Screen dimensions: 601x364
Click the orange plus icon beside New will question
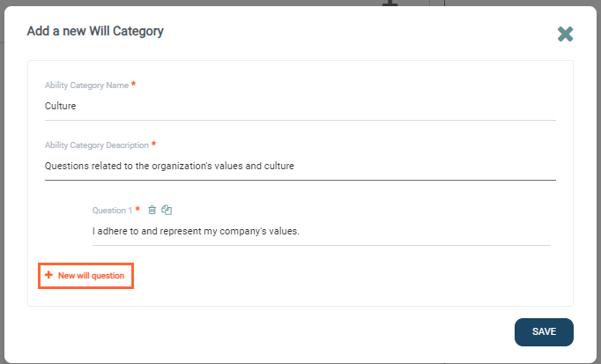point(49,276)
